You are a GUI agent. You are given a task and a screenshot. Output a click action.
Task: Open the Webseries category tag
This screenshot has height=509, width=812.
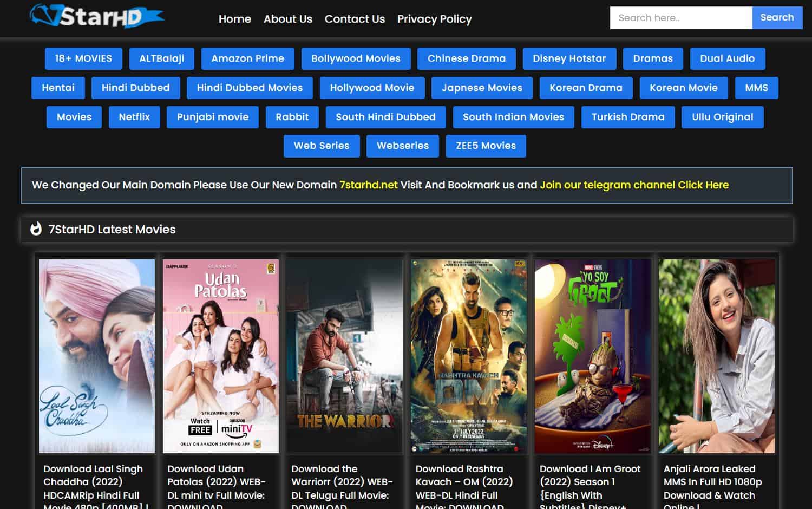pos(403,146)
